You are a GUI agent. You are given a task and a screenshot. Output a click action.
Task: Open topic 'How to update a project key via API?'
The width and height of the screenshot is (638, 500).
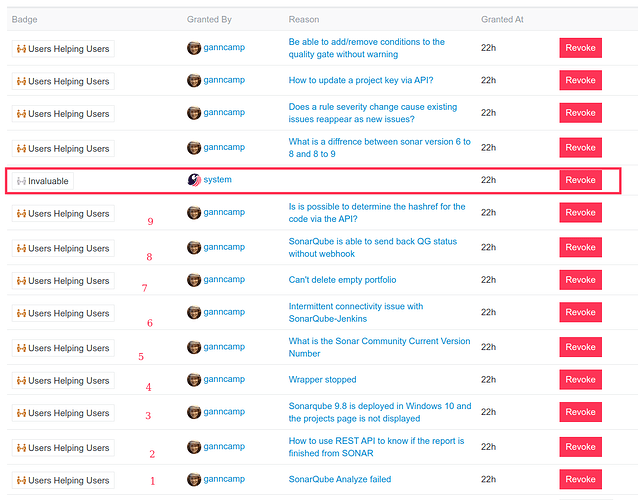pos(361,80)
